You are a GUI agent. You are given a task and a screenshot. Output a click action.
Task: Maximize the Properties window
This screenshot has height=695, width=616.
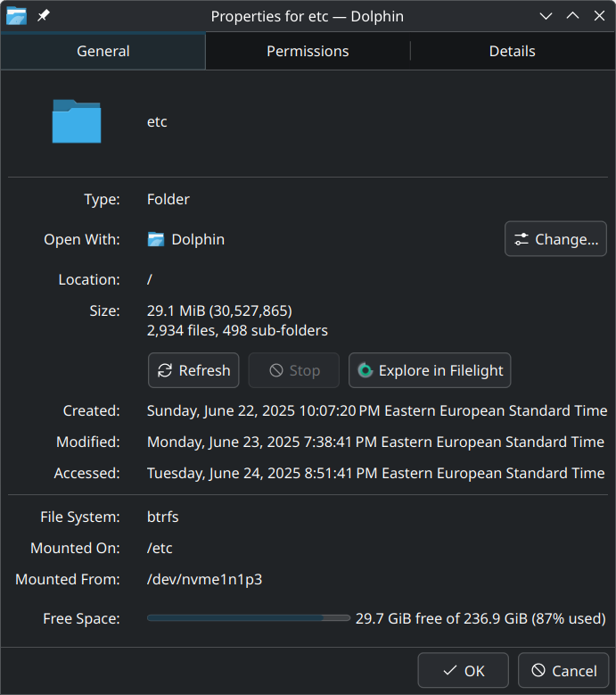point(572,16)
